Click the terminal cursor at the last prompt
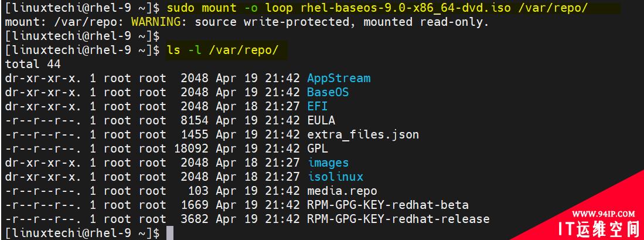The width and height of the screenshot is (644, 240). coord(169,233)
